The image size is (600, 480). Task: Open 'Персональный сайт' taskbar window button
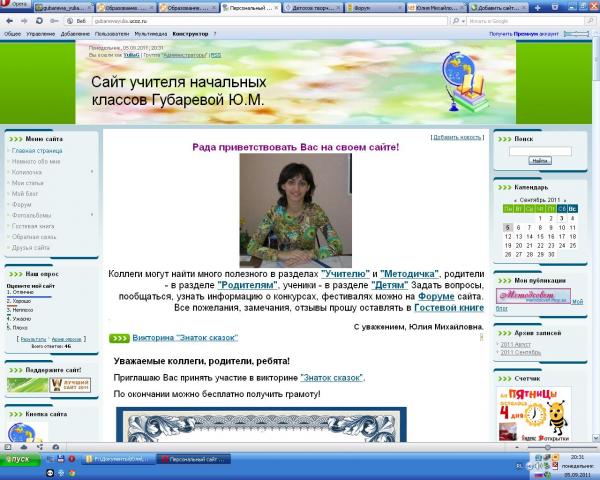(195, 459)
